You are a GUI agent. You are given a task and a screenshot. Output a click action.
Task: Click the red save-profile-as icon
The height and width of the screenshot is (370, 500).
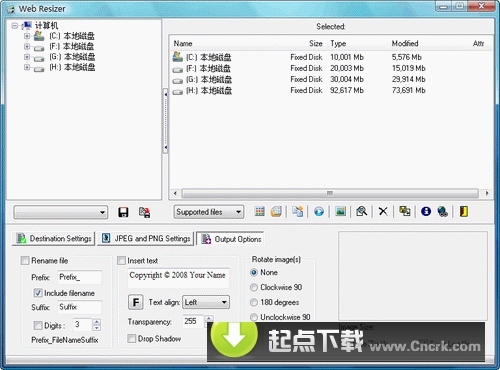coord(144,212)
